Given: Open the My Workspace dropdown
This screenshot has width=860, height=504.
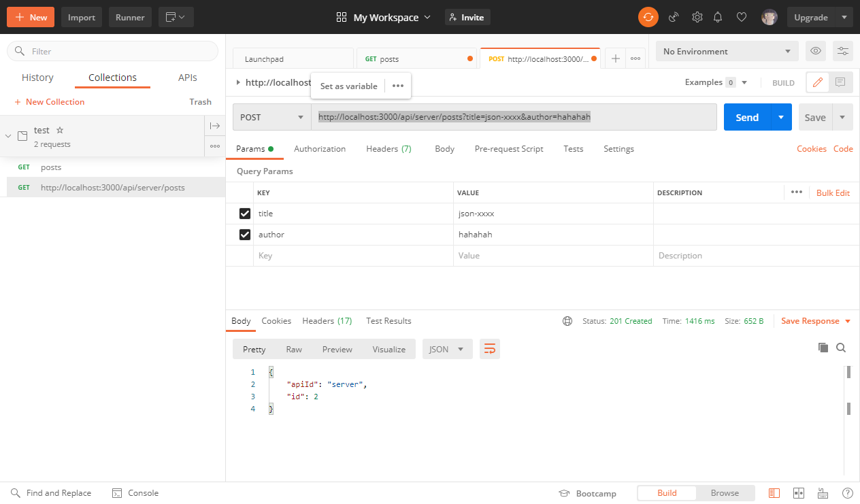Looking at the screenshot, I should [384, 17].
